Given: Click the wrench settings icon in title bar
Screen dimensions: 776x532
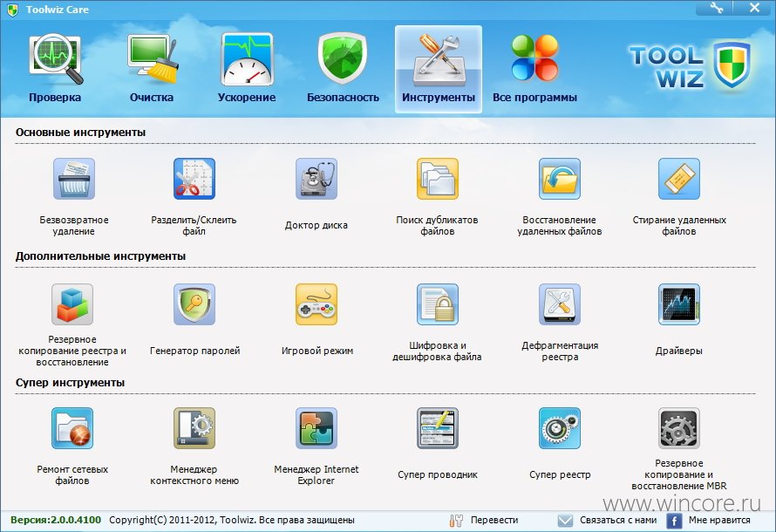Looking at the screenshot, I should [x=716, y=8].
